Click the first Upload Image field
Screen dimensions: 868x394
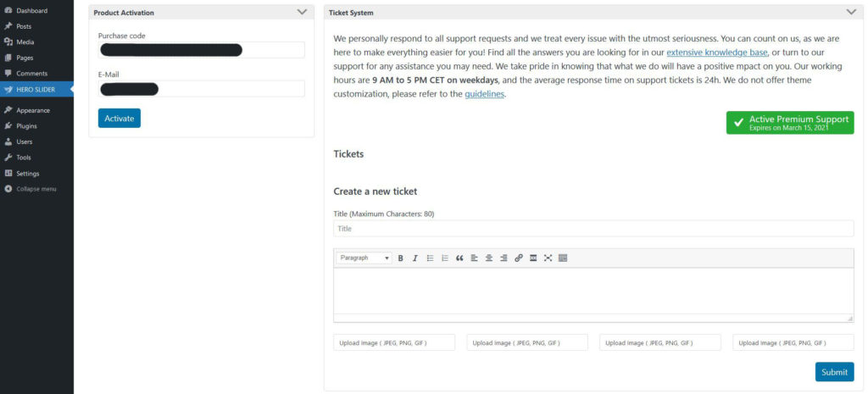tap(394, 342)
